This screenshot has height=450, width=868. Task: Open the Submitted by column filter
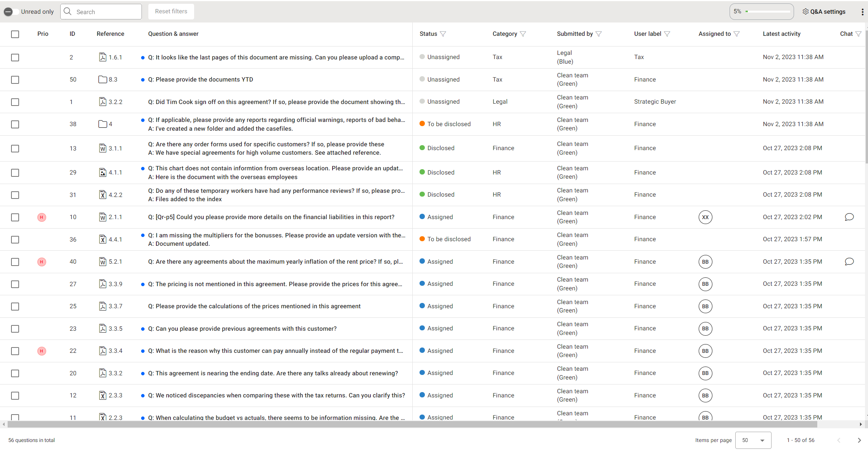click(x=599, y=34)
